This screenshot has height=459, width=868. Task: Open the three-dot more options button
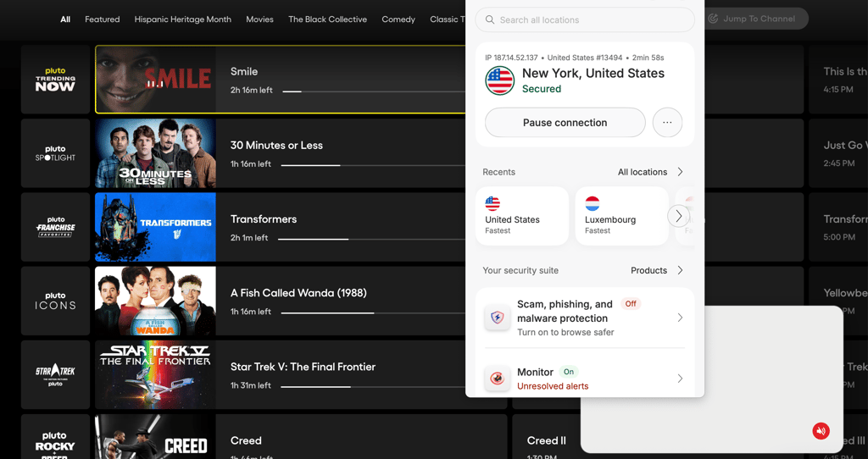click(x=667, y=123)
